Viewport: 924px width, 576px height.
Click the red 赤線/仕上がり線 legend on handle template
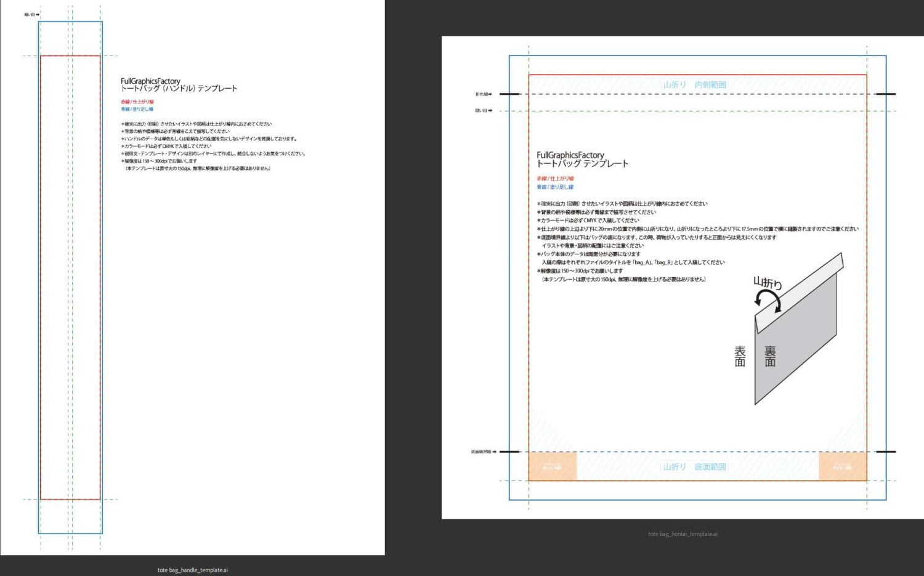(x=137, y=102)
